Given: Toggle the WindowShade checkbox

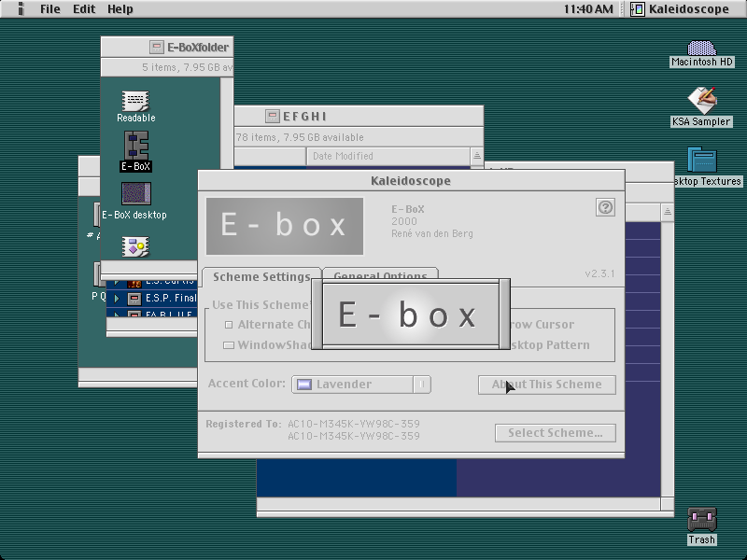Looking at the screenshot, I should (x=229, y=344).
